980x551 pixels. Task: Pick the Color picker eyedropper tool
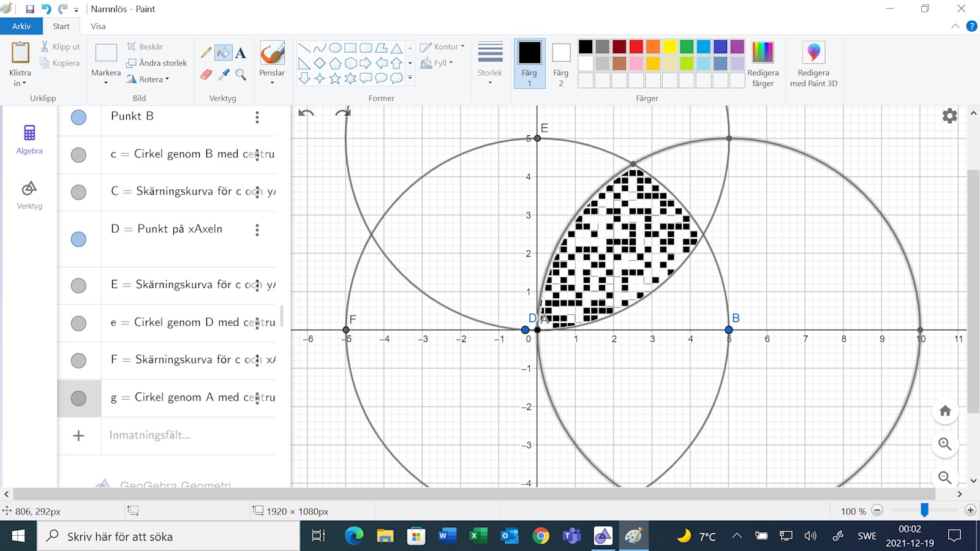pyautogui.click(x=224, y=75)
